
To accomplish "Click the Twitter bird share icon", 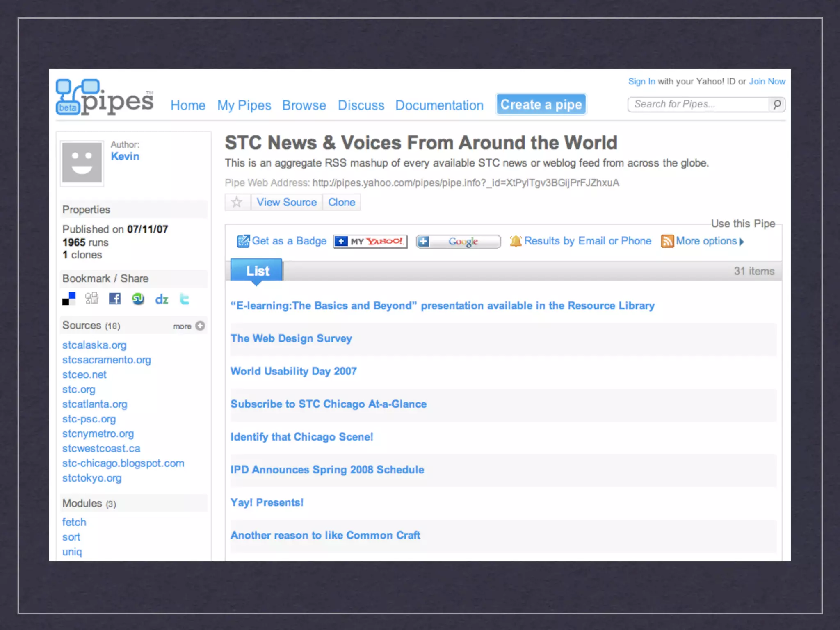I will tap(185, 299).
